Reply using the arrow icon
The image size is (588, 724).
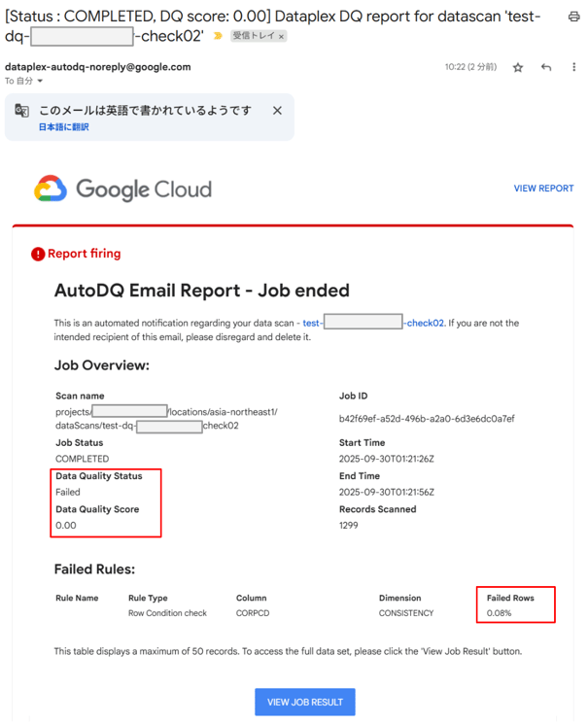(x=546, y=67)
